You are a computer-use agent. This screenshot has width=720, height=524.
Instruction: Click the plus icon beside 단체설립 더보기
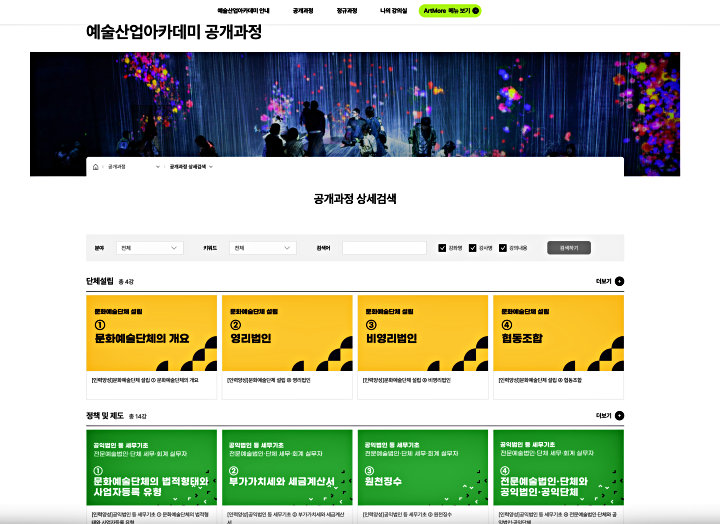pyautogui.click(x=619, y=282)
